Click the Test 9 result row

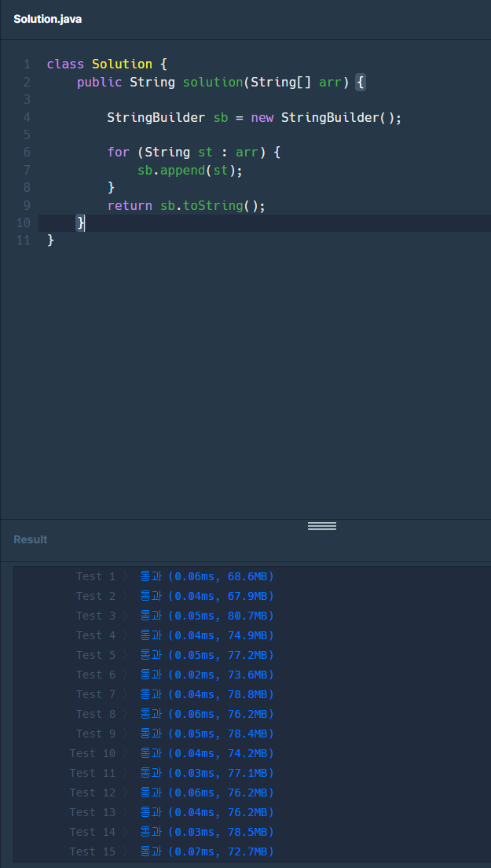click(174, 734)
